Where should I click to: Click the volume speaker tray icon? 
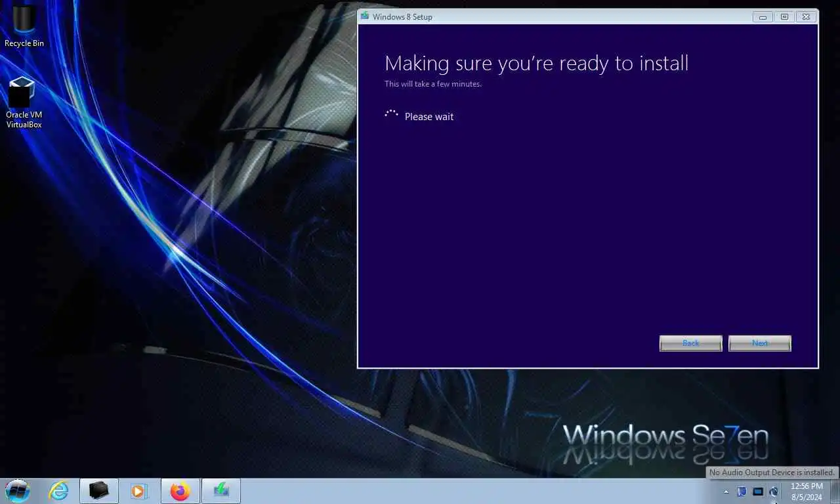tap(774, 492)
